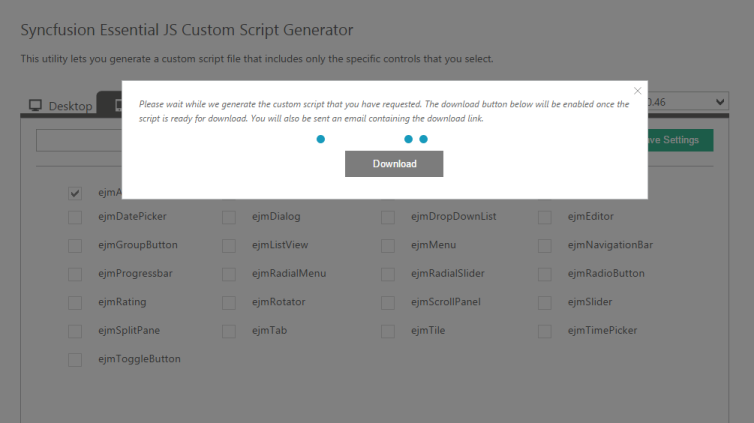The width and height of the screenshot is (754, 423).
Task: Click the ejmDialog label text
Action: click(x=276, y=216)
